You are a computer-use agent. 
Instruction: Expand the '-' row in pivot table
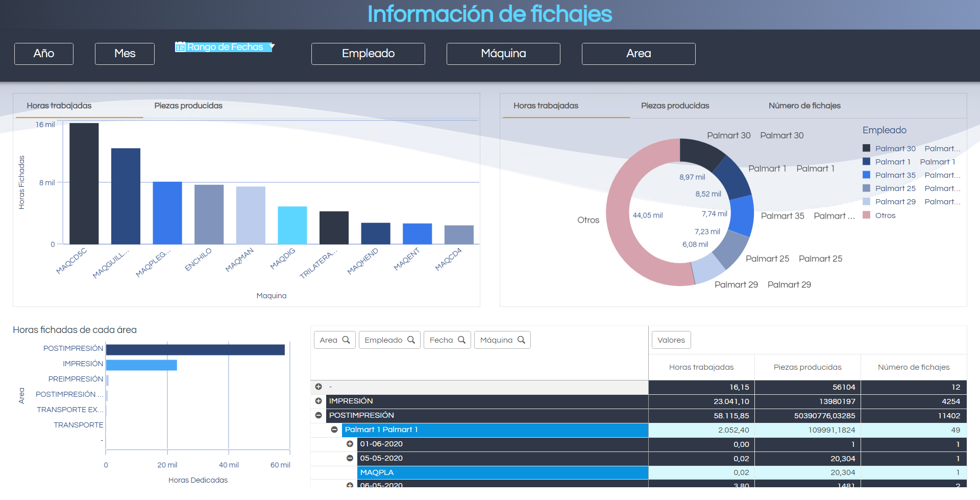[318, 387]
